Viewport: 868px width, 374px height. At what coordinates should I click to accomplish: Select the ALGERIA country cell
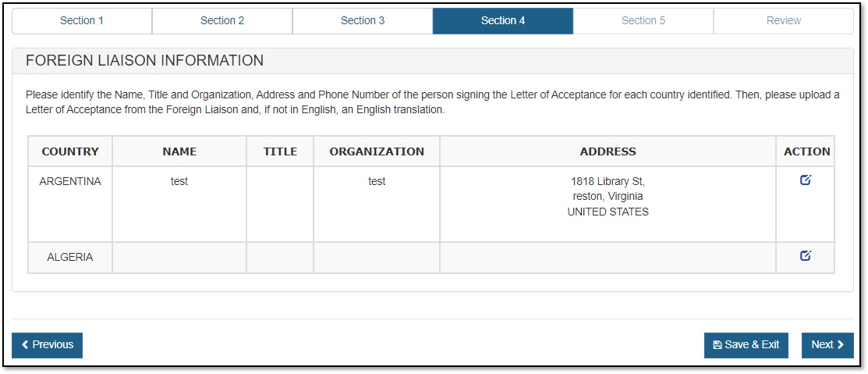point(70,257)
